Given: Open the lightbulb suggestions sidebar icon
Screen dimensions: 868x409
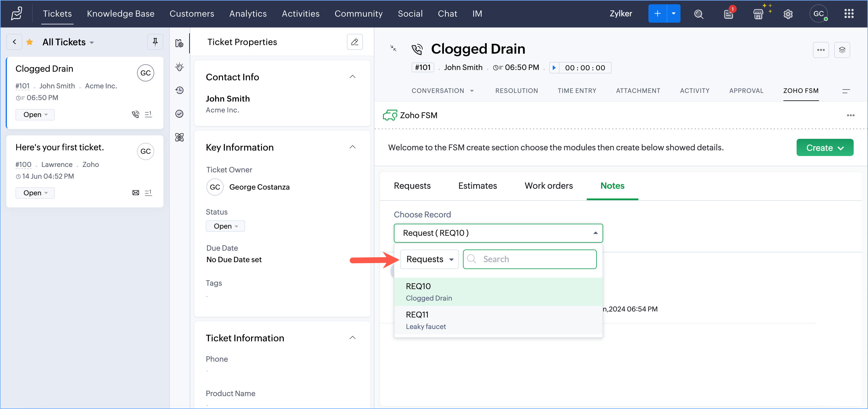Looking at the screenshot, I should [180, 67].
